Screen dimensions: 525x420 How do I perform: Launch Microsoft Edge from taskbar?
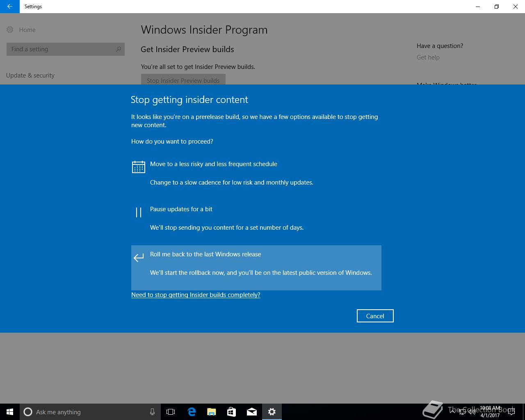pos(192,412)
